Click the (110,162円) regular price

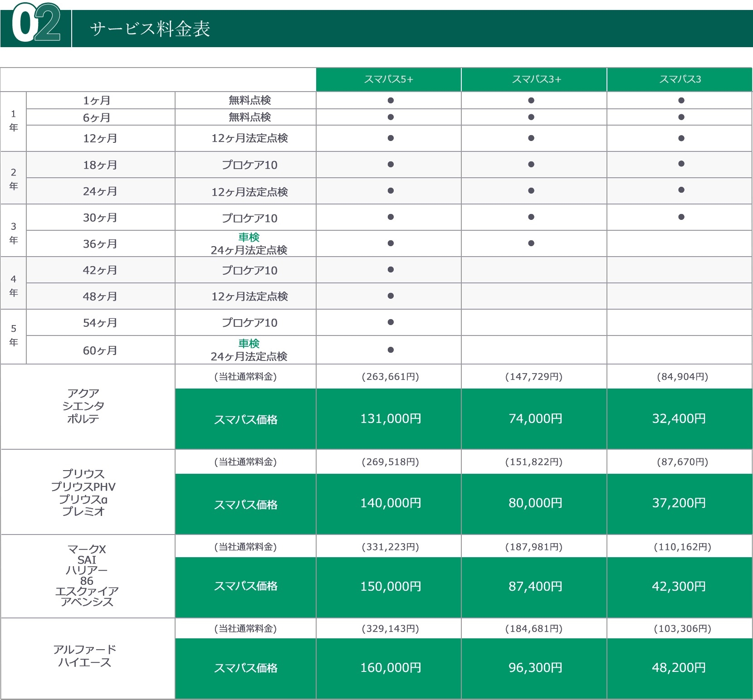pyautogui.click(x=683, y=547)
